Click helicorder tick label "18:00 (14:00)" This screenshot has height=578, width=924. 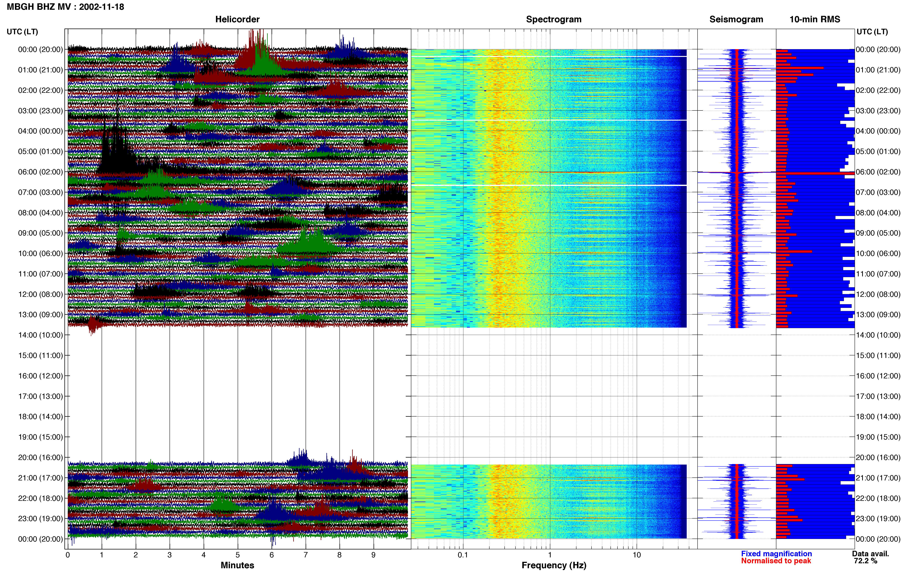coord(40,417)
